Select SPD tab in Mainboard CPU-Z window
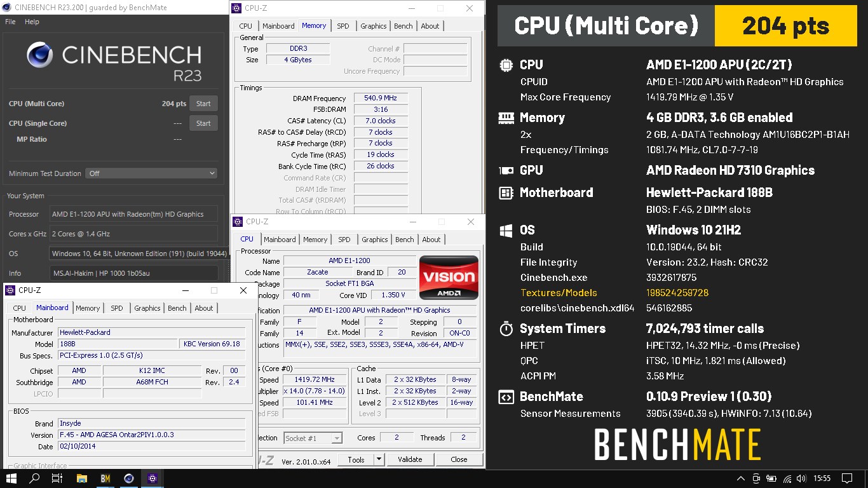The image size is (868, 488). coord(117,308)
